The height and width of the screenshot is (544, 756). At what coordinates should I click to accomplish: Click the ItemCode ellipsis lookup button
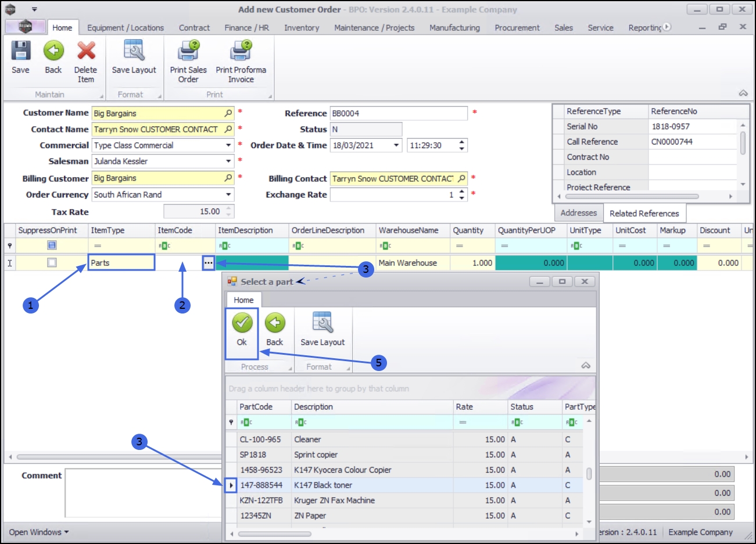coord(209,263)
